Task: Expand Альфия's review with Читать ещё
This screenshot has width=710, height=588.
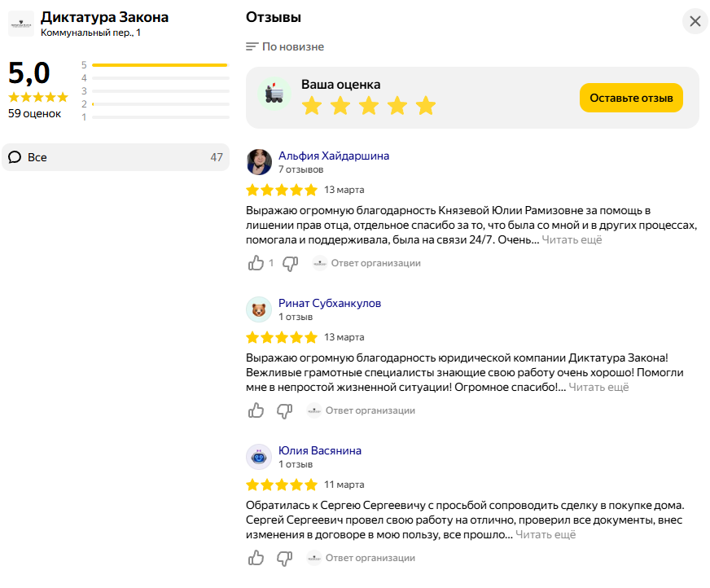Action: click(572, 239)
